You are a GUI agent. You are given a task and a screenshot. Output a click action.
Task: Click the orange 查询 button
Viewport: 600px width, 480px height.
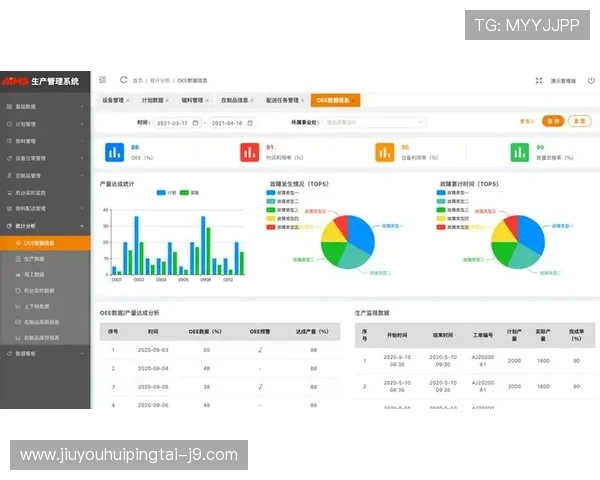(552, 121)
